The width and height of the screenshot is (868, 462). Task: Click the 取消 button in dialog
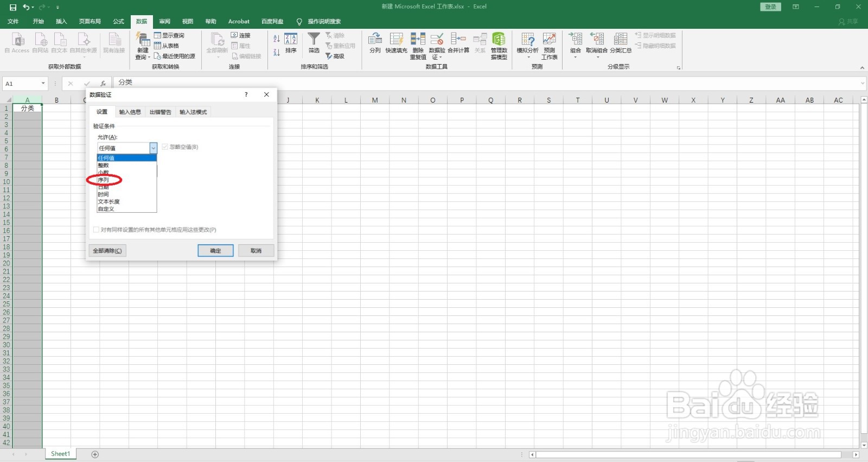click(x=256, y=251)
